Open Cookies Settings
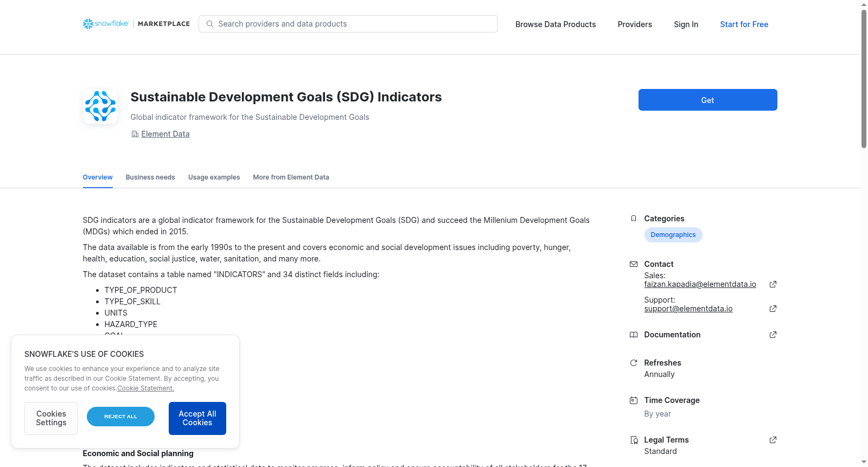Screen dimensions: 868x467 [x=51, y=418]
